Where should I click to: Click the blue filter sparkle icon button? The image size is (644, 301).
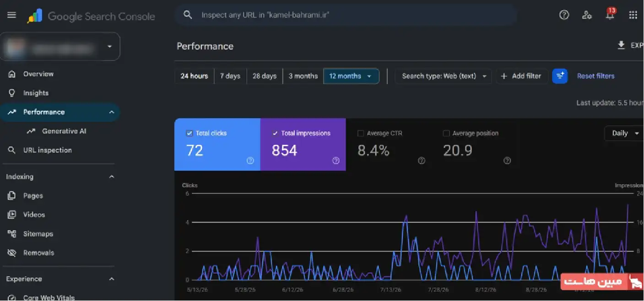pos(560,76)
